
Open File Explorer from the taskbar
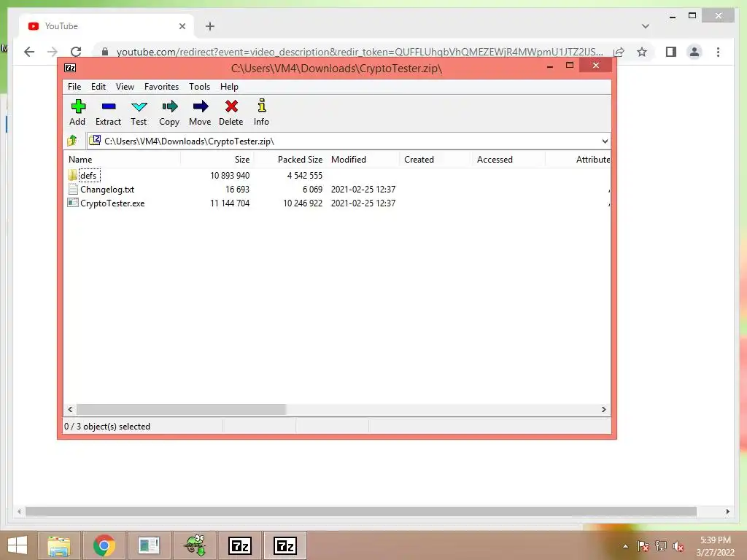(x=58, y=545)
